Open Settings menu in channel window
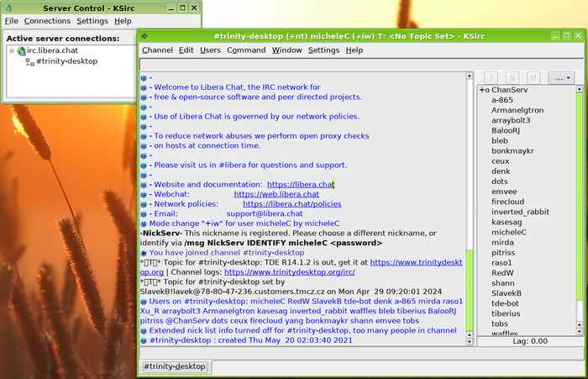Viewport: 588px width, 379px height. (x=323, y=50)
